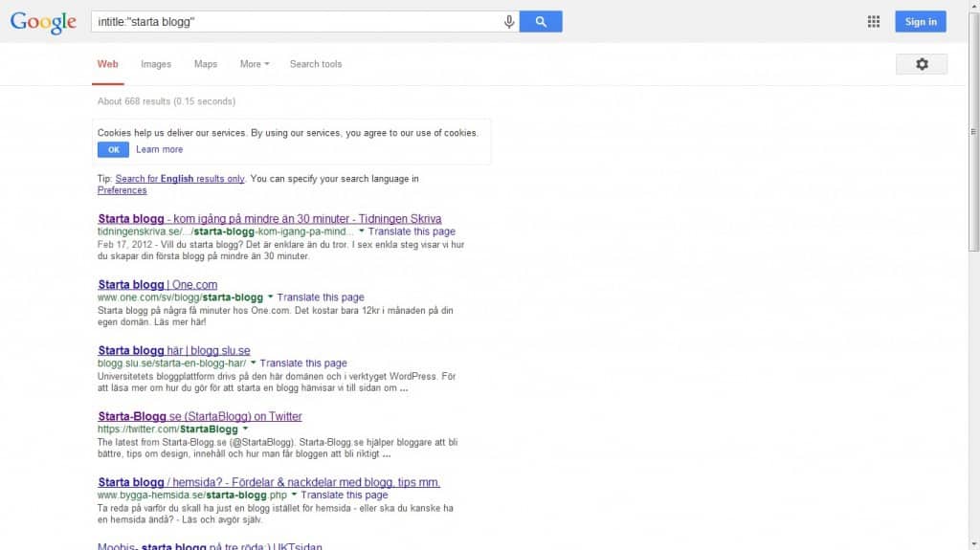The height and width of the screenshot is (550, 980).
Task: Expand arrow next to tidningenskriva.se URL
Action: coord(361,231)
